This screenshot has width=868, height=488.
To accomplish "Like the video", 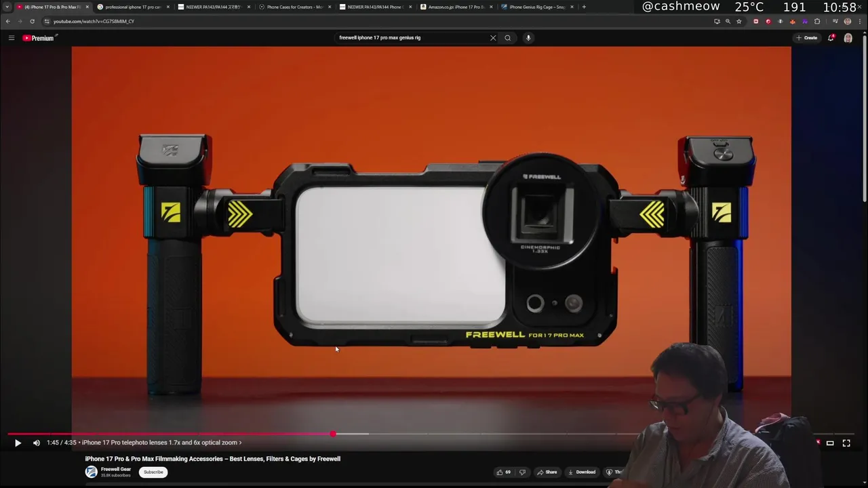I will tap(503, 472).
